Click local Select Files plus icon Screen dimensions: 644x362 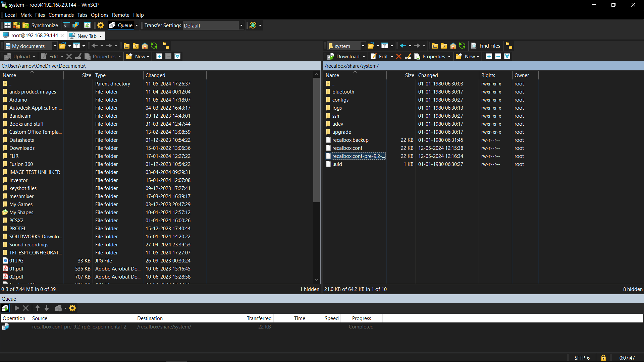159,57
